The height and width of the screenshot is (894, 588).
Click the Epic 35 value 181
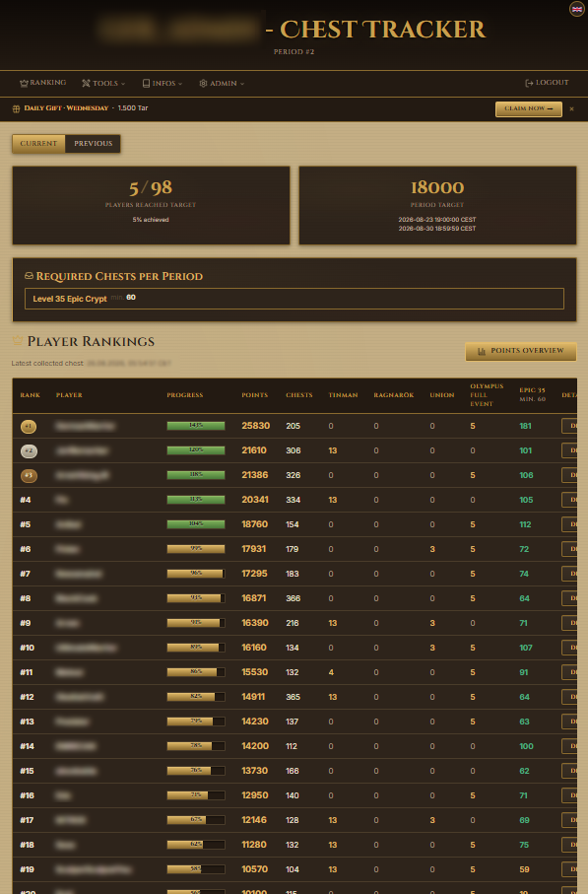(x=525, y=426)
